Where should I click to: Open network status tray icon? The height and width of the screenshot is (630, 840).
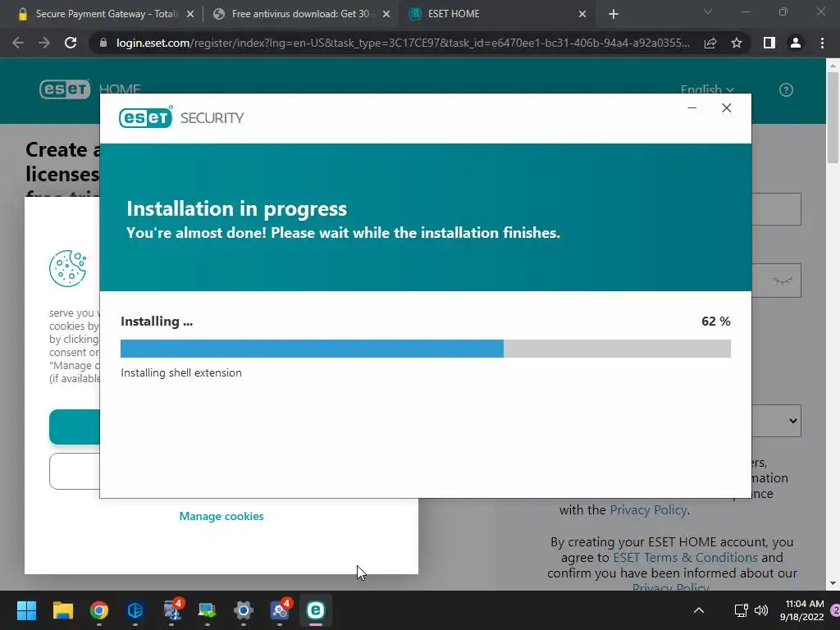[x=741, y=610]
